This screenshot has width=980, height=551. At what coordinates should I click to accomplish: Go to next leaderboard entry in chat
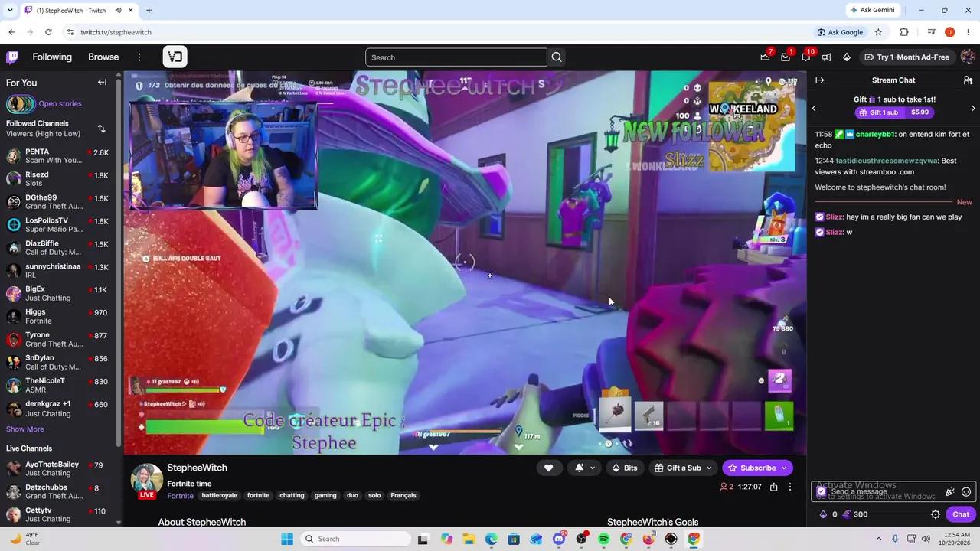[973, 109]
